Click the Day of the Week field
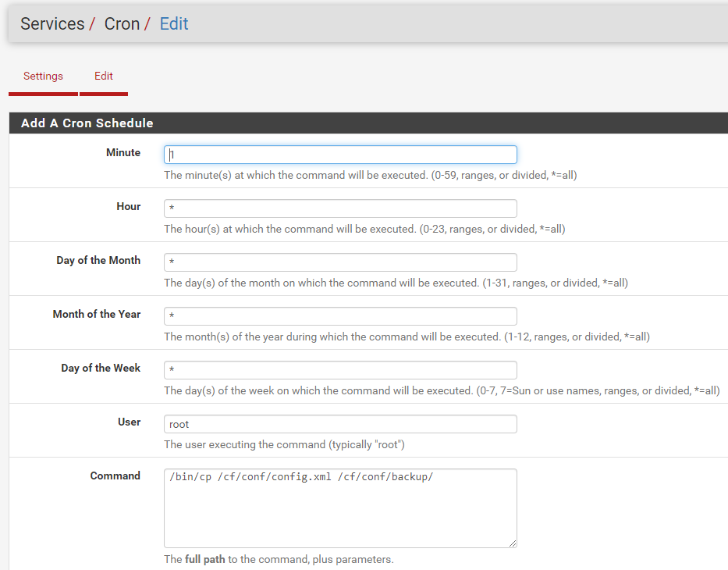Image resolution: width=728 pixels, height=570 pixels. pos(340,370)
